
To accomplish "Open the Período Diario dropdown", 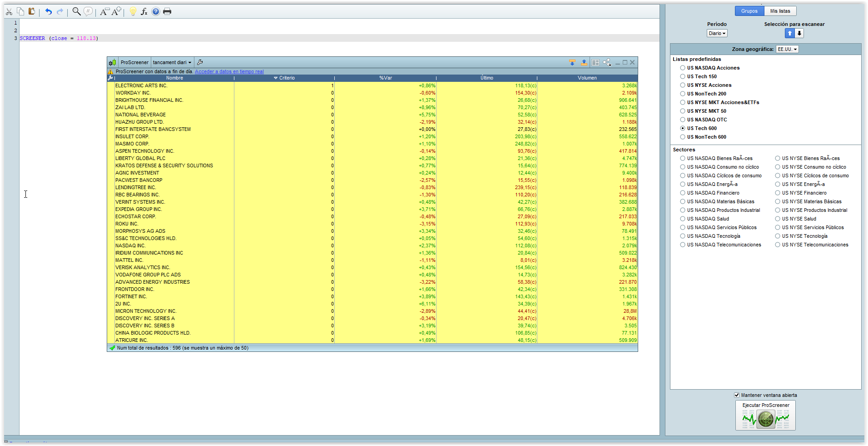I will coord(717,33).
